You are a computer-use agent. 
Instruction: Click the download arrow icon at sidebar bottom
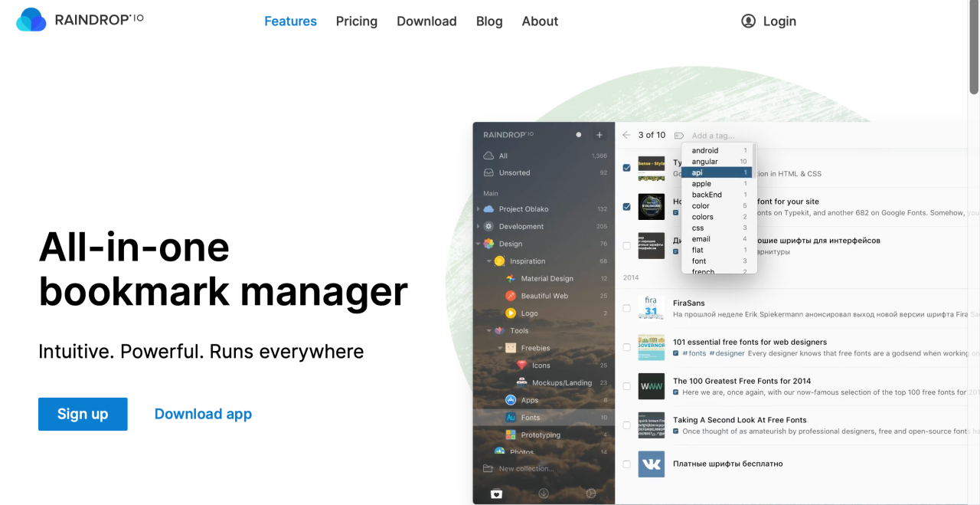(x=544, y=494)
